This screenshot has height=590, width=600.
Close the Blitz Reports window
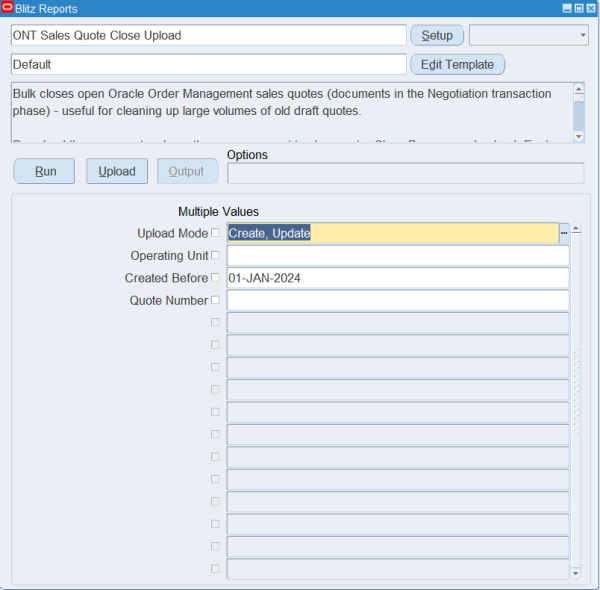[x=591, y=8]
